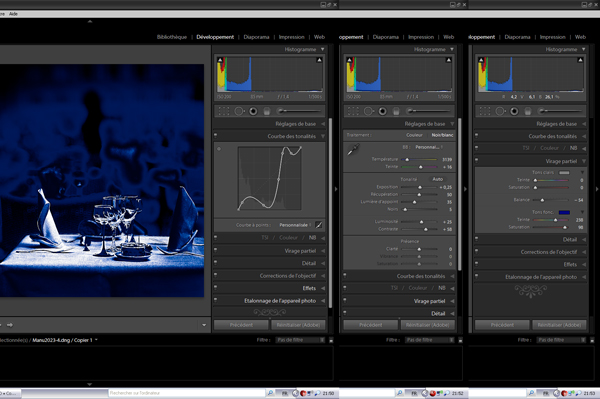Screen dimensions: 600x399
Task: Open the Courbe à points Personnalisée dropdown
Action: [295, 225]
